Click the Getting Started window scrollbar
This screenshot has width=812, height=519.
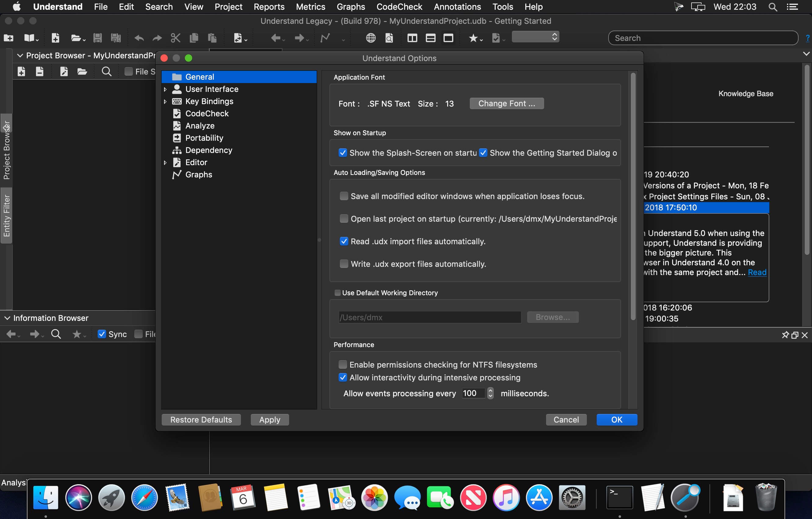coord(807,160)
